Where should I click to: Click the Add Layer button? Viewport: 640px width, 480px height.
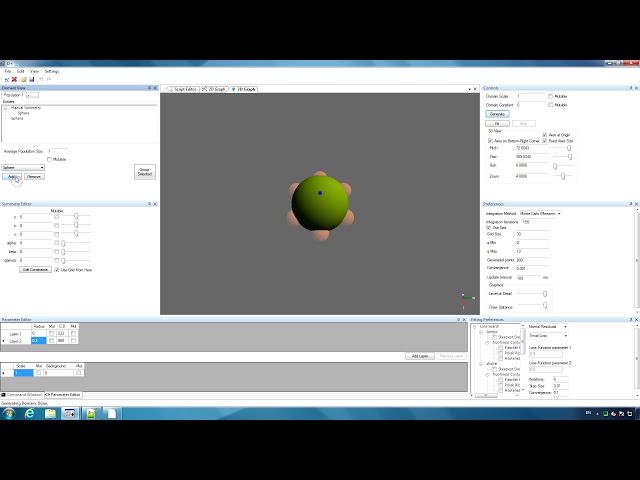click(x=420, y=356)
